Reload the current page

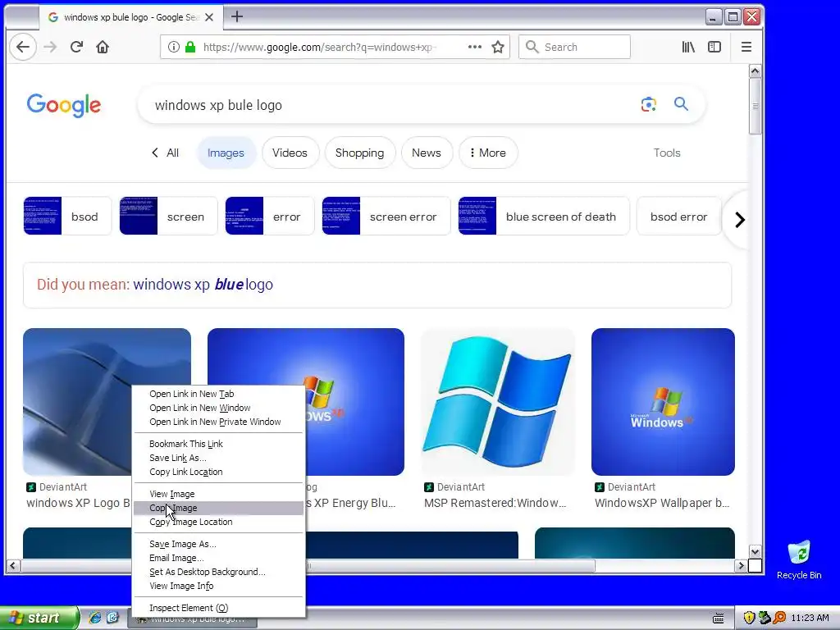pos(76,47)
